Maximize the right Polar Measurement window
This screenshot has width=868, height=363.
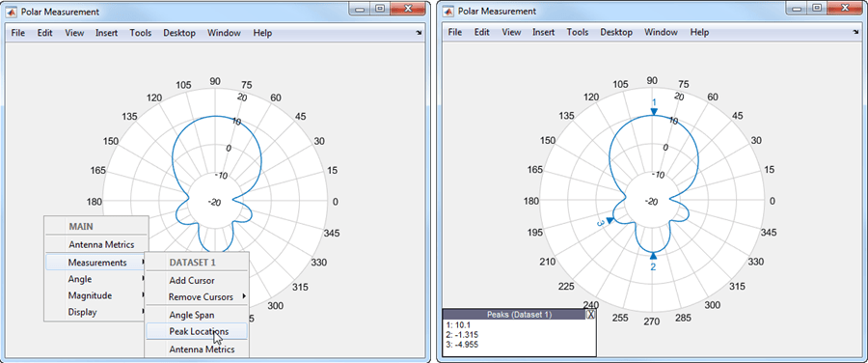pyautogui.click(x=817, y=9)
